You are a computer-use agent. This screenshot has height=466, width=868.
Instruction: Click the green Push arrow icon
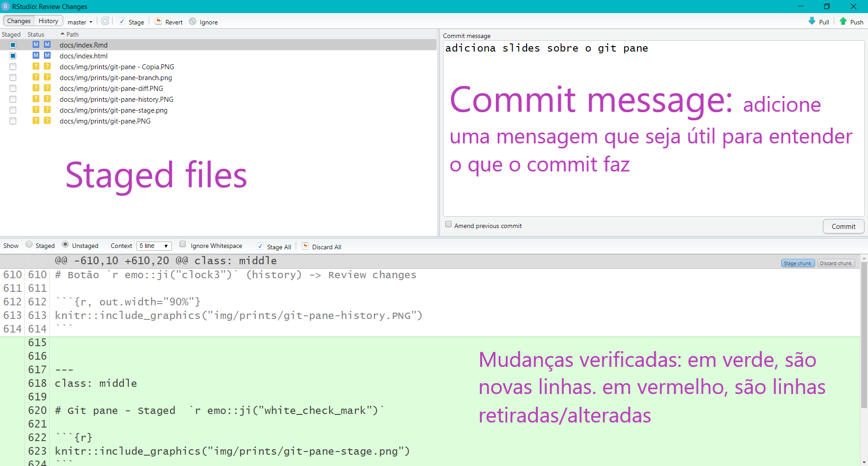[x=843, y=21]
